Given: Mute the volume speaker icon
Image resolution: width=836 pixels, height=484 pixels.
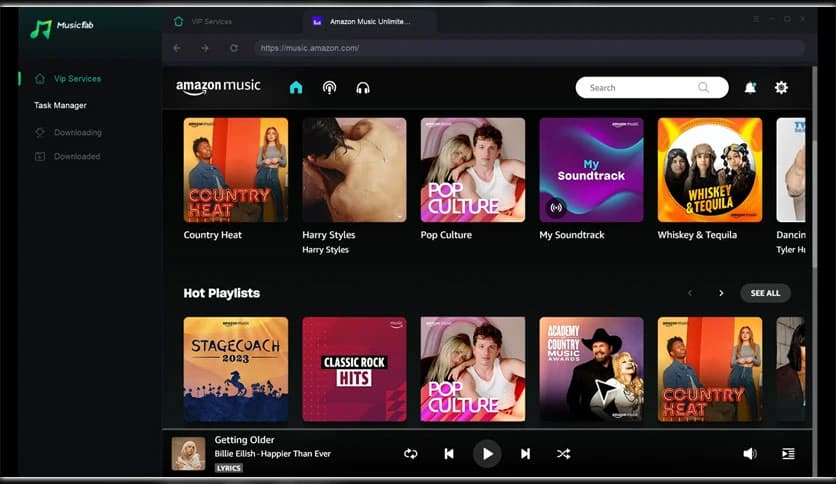Looking at the screenshot, I should point(750,454).
